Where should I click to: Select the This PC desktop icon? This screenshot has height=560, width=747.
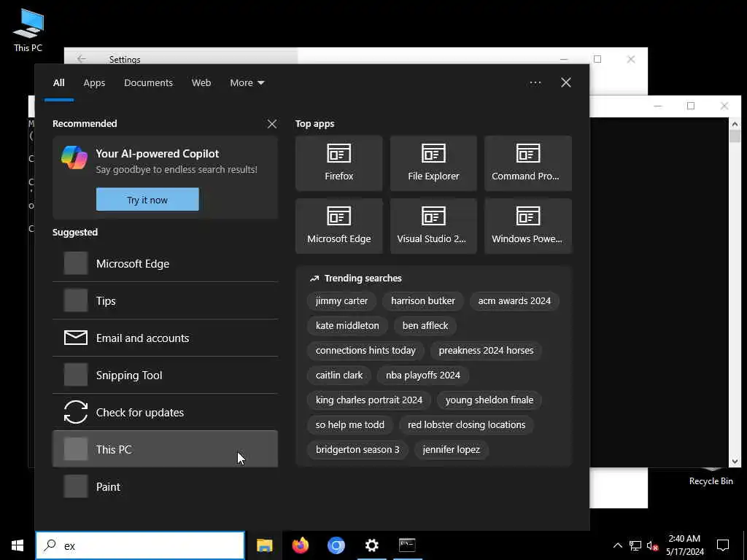click(28, 31)
